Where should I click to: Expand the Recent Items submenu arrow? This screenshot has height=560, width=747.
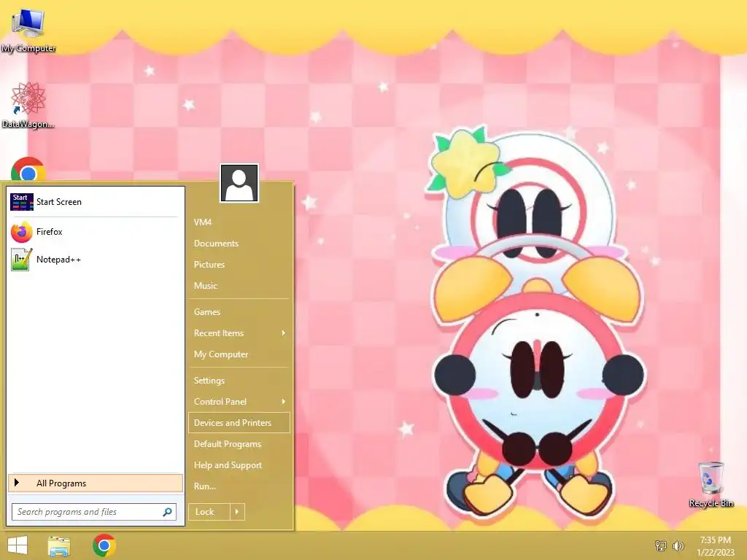coord(284,332)
